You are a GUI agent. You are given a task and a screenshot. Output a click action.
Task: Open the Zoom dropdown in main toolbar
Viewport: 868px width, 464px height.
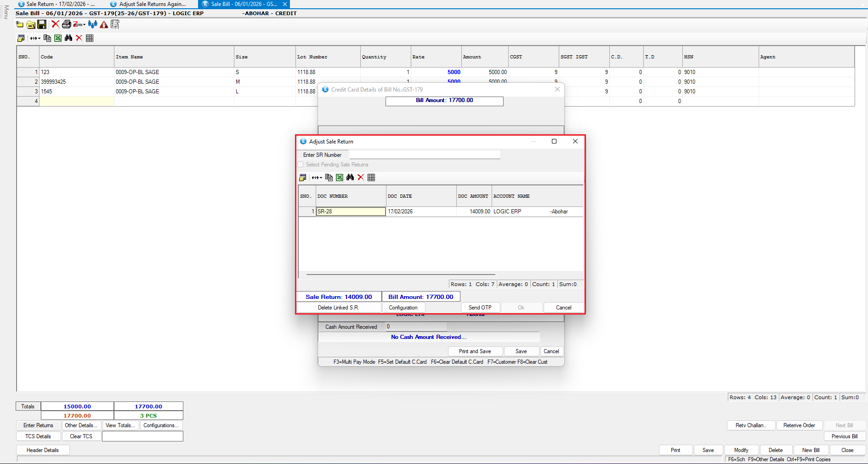(79, 24)
